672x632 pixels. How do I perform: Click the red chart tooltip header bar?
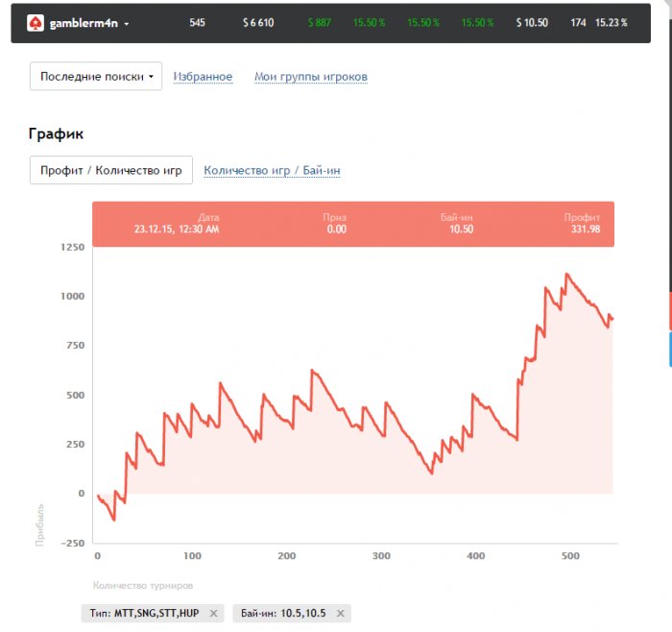click(x=352, y=224)
